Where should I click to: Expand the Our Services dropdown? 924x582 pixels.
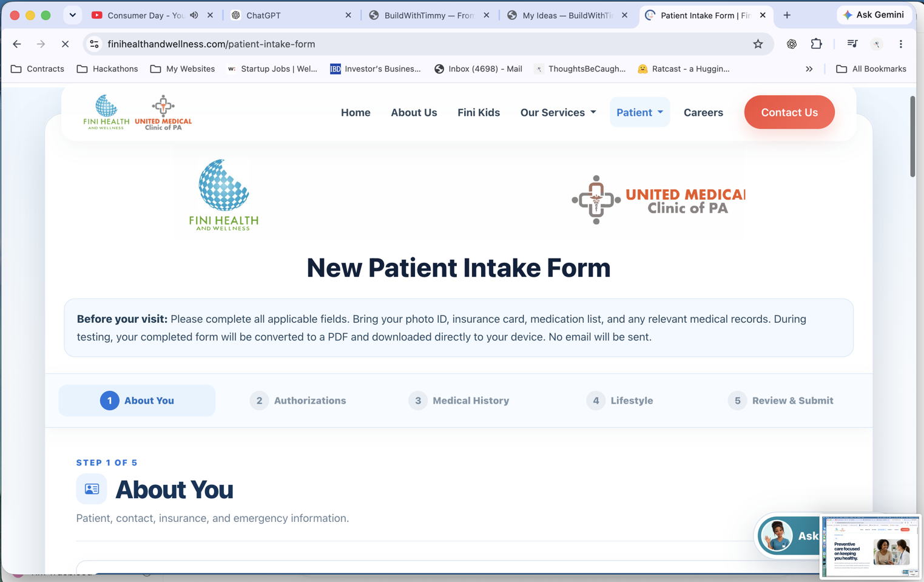558,112
